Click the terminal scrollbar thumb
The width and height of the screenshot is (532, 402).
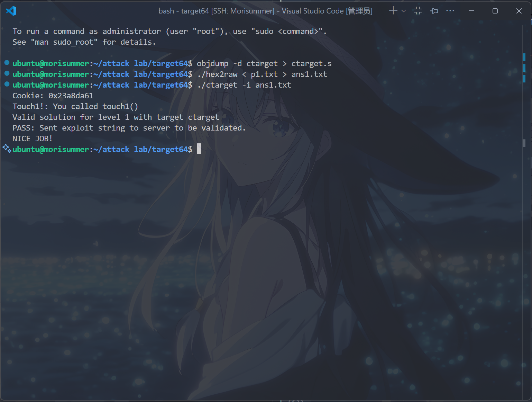524,143
